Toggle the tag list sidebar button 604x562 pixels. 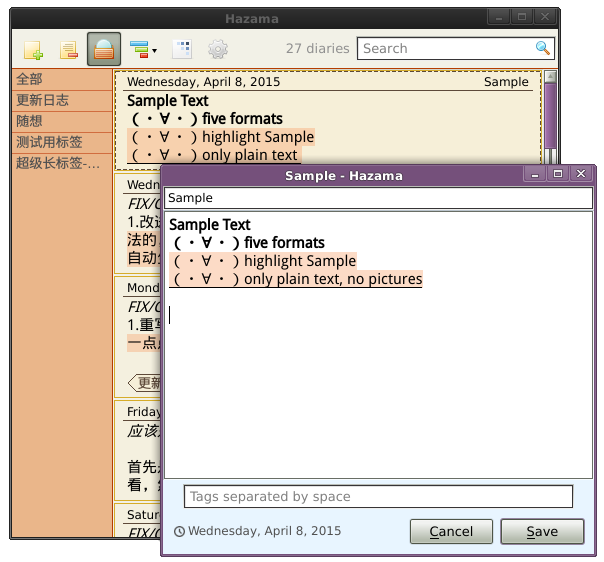click(104, 49)
